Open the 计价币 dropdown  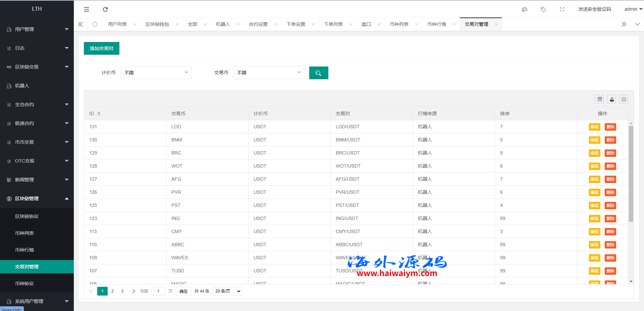[x=156, y=73]
